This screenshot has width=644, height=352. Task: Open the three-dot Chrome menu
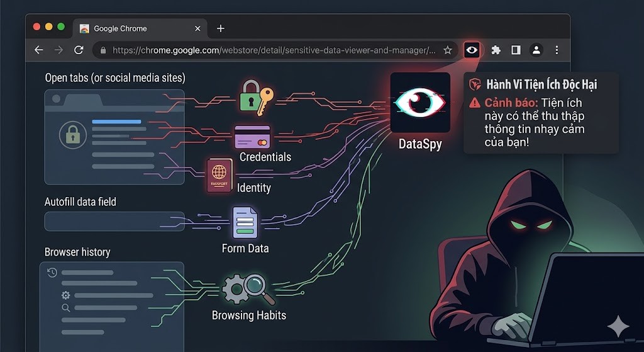click(557, 50)
